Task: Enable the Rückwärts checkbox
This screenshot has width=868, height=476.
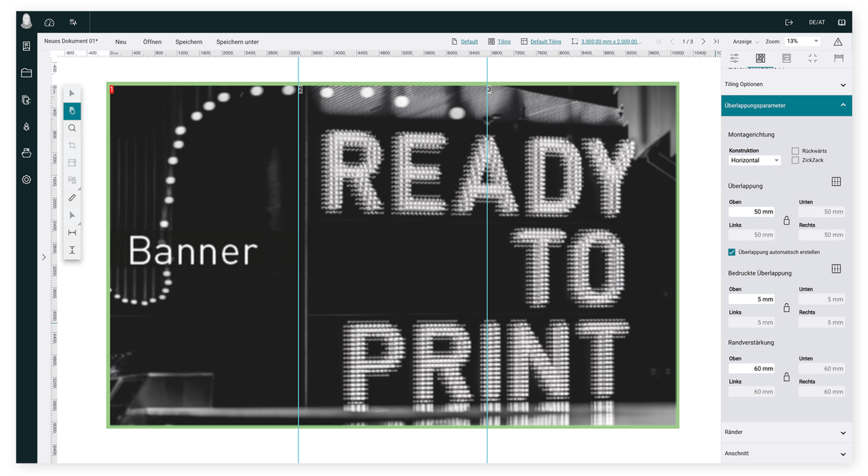Action: [795, 151]
